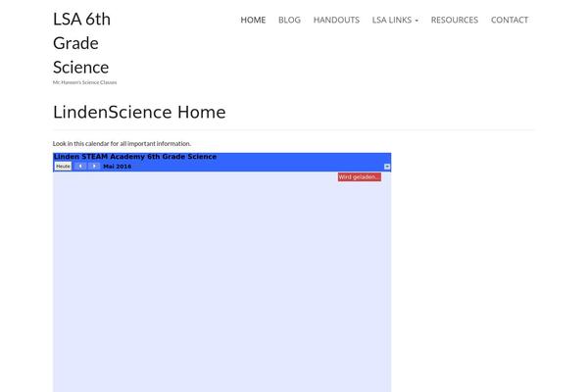The image size is (588, 392).
Task: Go to the RESOURCES page
Action: click(x=455, y=20)
